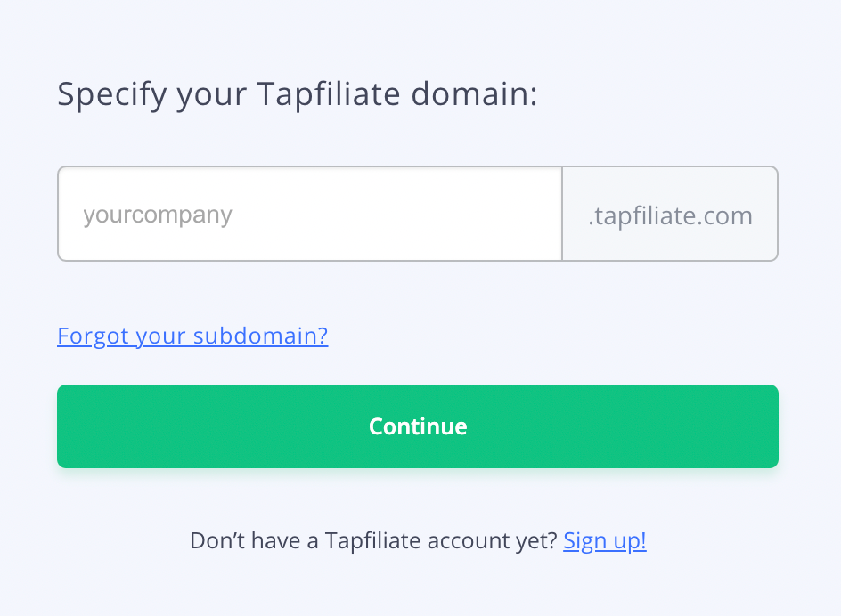
Task: Activate the subdomain entry field
Action: [x=310, y=215]
